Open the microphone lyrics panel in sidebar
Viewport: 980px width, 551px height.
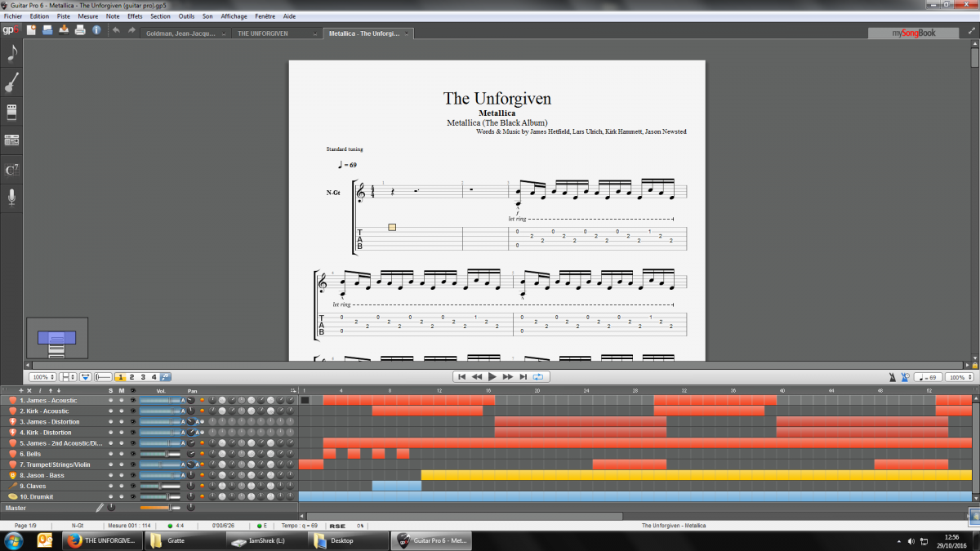(x=11, y=198)
